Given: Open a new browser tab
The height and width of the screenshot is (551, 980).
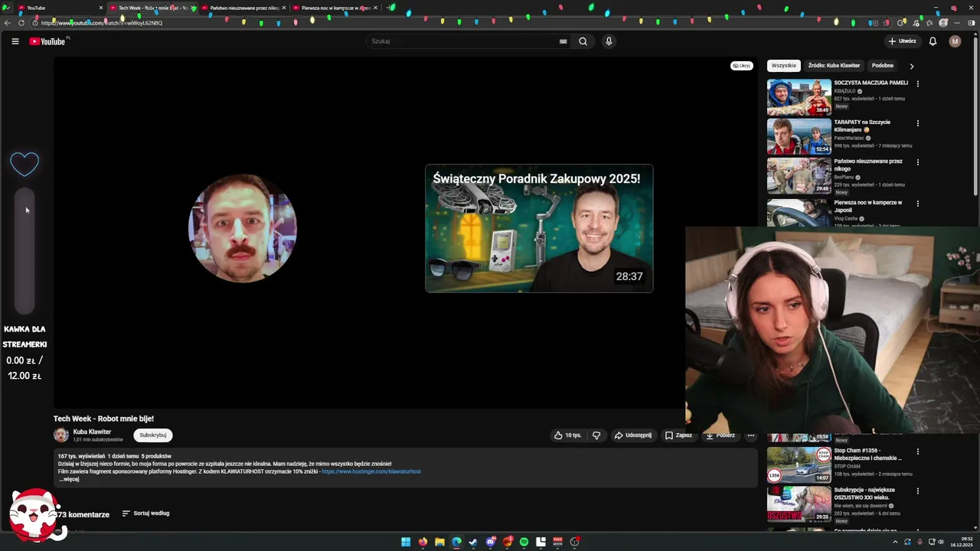Looking at the screenshot, I should click(x=390, y=8).
